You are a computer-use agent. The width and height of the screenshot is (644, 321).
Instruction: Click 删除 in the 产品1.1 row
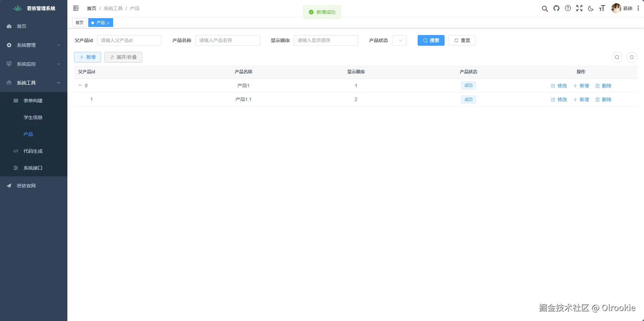[604, 100]
